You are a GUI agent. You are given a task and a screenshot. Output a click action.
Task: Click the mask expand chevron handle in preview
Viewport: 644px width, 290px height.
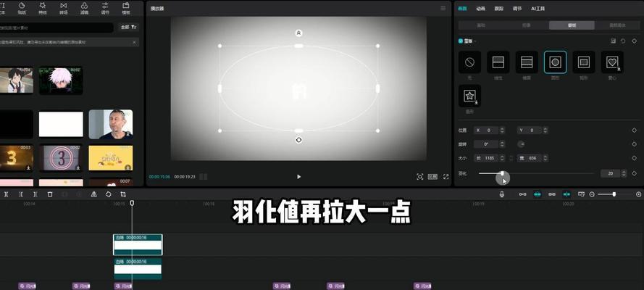coord(298,33)
